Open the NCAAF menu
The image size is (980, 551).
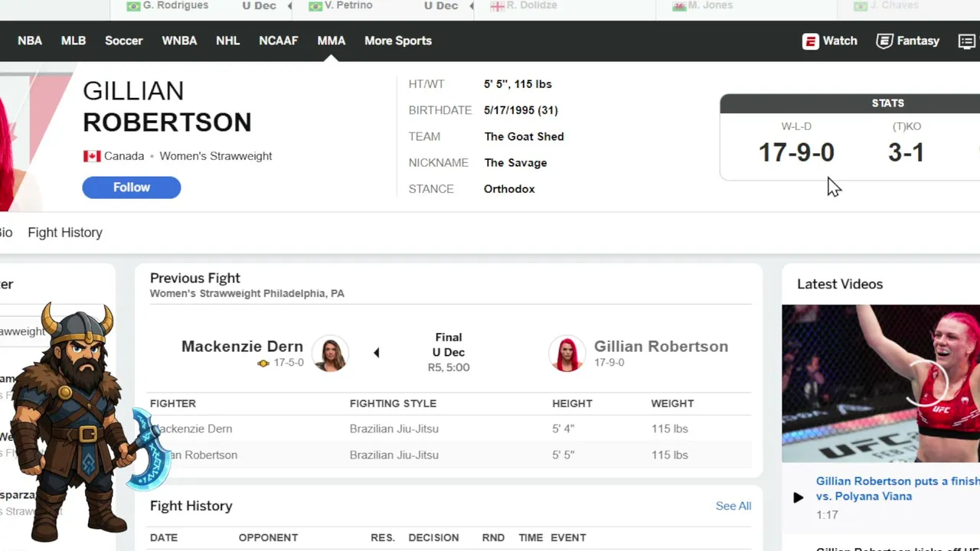tap(279, 41)
